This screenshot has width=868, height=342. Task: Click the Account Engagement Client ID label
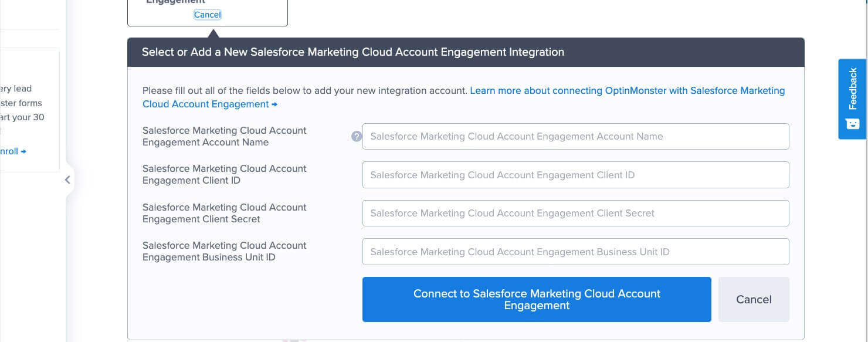point(224,174)
